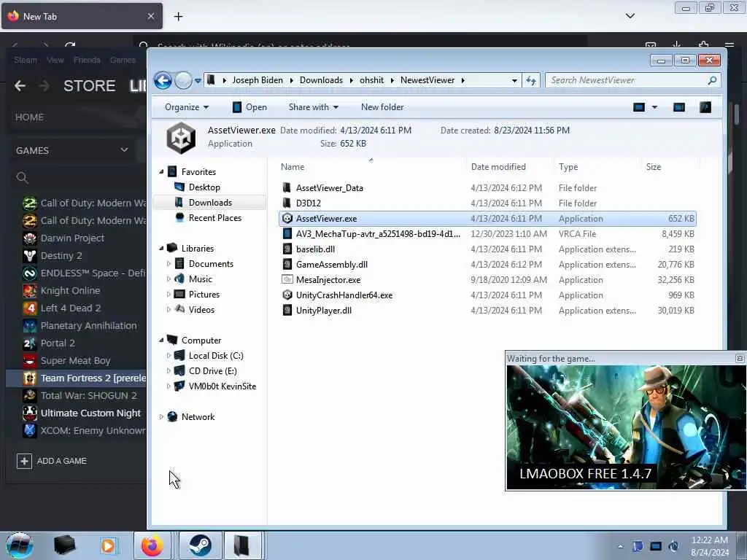Click ADD A GAME in Steam

click(x=52, y=461)
